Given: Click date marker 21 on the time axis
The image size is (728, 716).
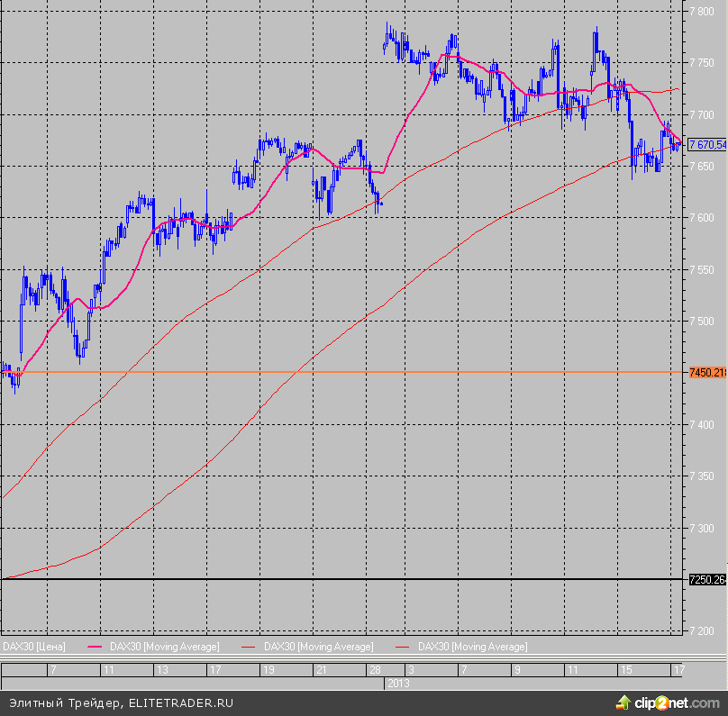Looking at the screenshot, I should [322, 670].
